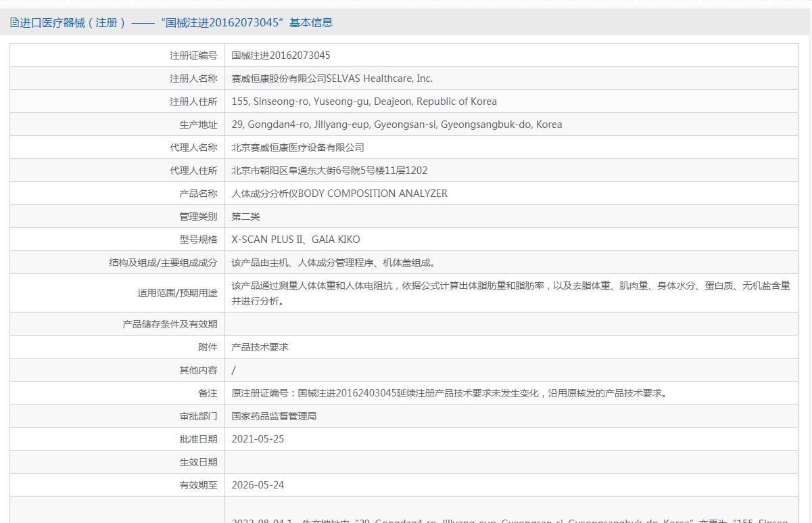Open the 产品技术要求 attachment
The image size is (812, 523).
(x=260, y=347)
